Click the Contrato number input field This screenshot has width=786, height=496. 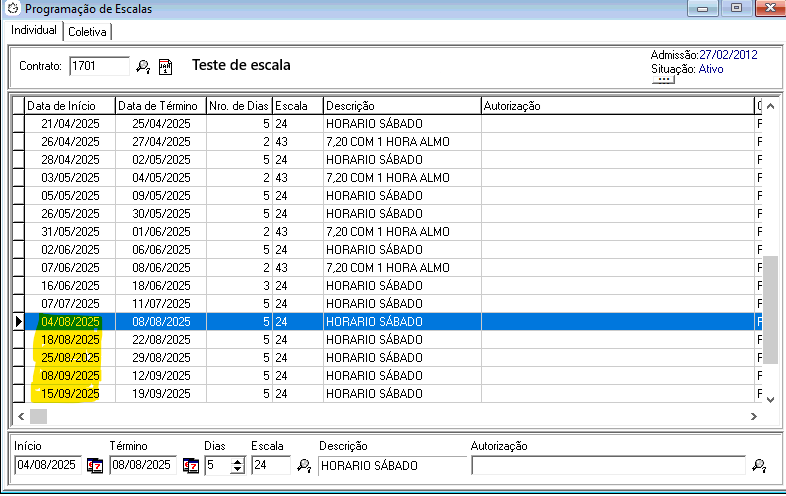[99, 66]
